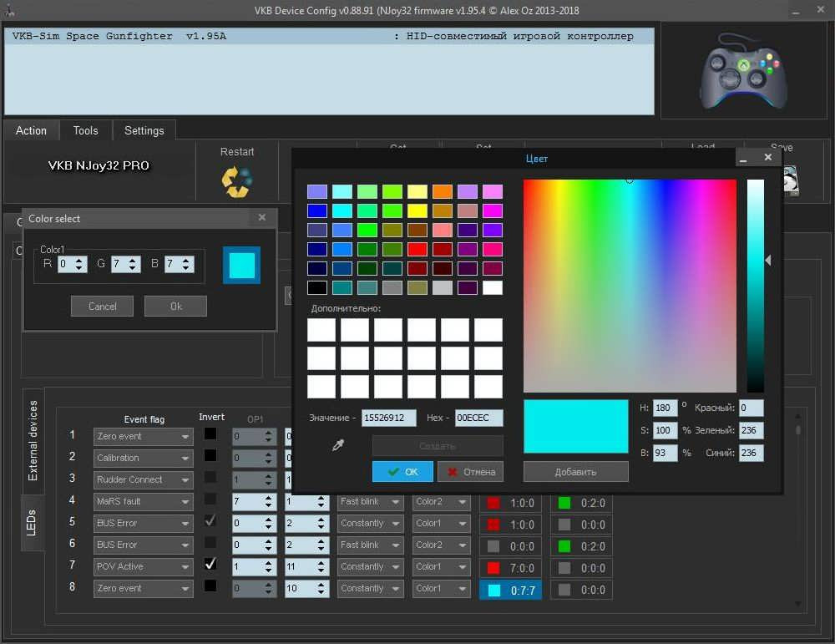Click the H hue field 180

(665, 408)
